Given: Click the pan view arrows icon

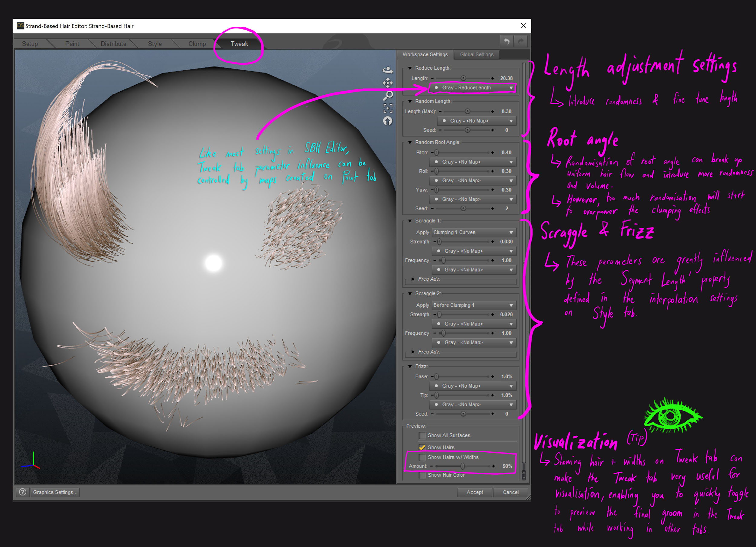Looking at the screenshot, I should 388,83.
